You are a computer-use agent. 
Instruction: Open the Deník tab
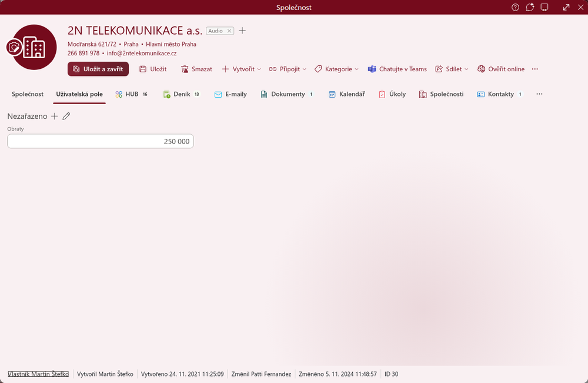pos(182,94)
